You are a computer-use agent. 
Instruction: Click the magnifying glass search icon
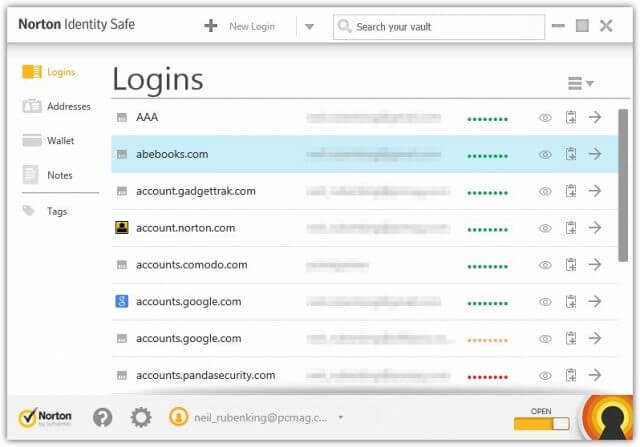tap(344, 26)
